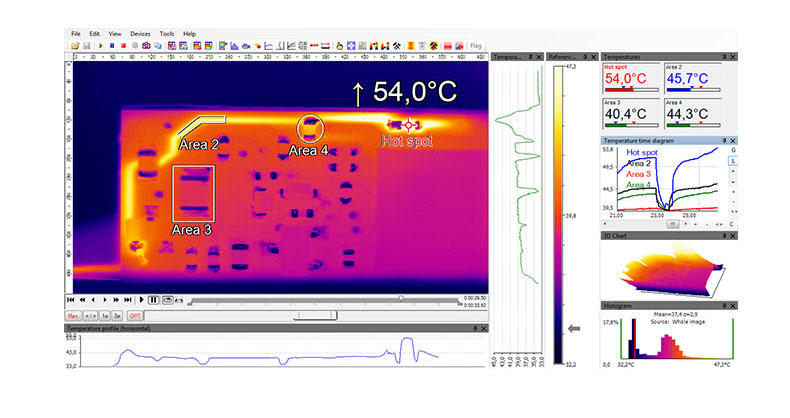
Task: Toggle the loop playback button
Action: click(x=167, y=300)
